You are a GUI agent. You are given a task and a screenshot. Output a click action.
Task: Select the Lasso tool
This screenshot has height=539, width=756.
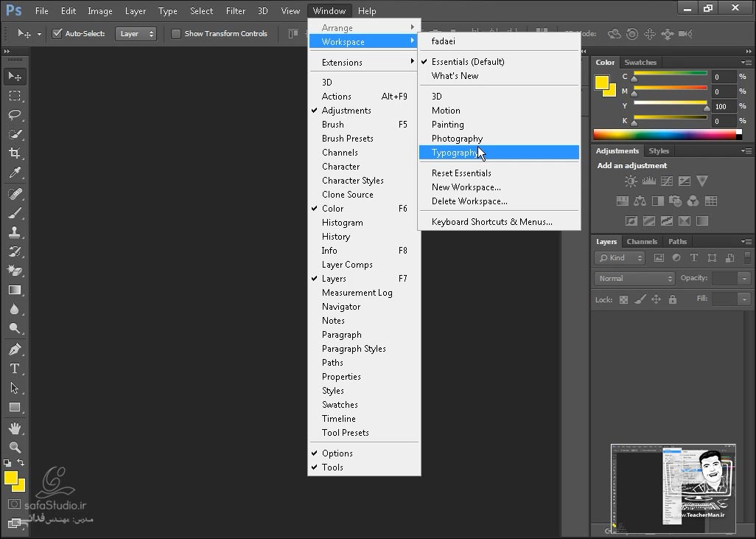click(x=15, y=115)
